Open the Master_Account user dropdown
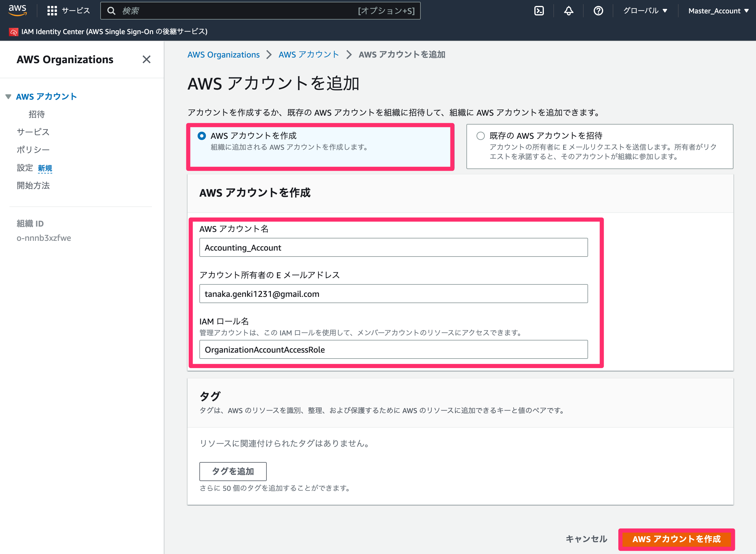The width and height of the screenshot is (756, 554). click(718, 11)
